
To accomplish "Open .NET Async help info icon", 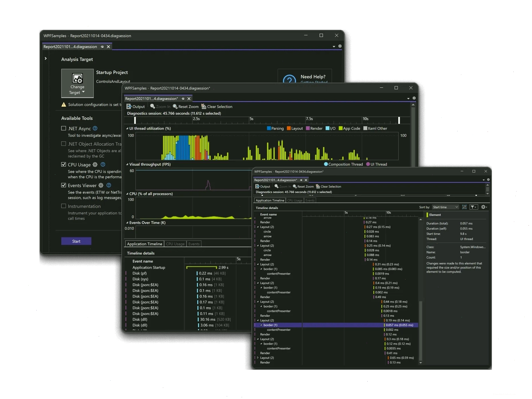I will pos(95,128).
